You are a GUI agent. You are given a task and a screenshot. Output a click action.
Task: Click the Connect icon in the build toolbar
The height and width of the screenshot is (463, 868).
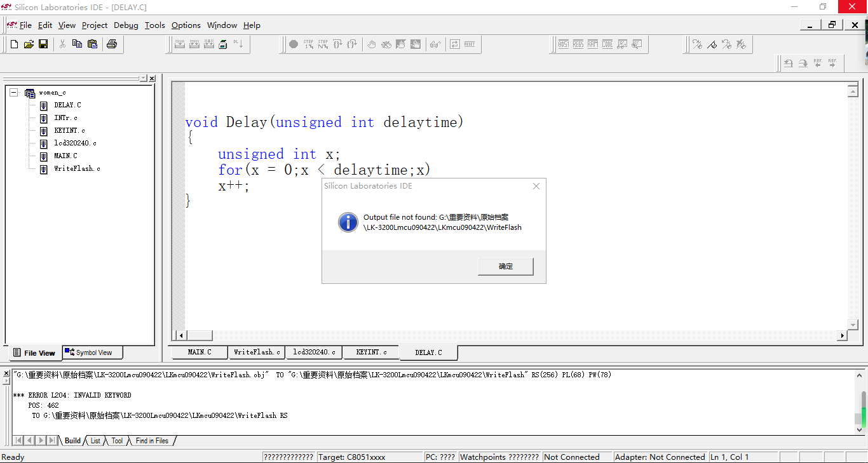(x=223, y=44)
